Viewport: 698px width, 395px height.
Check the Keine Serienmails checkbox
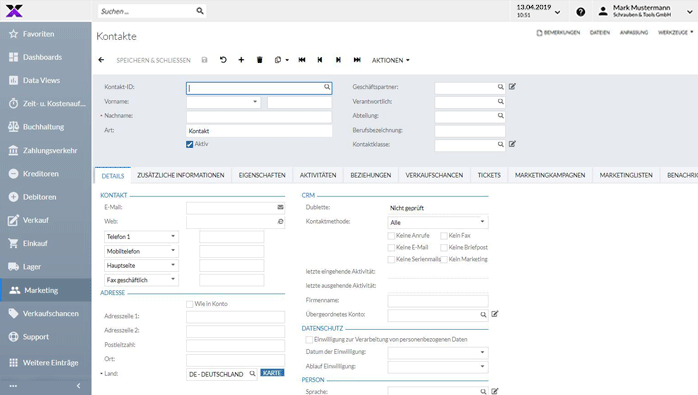coord(391,260)
